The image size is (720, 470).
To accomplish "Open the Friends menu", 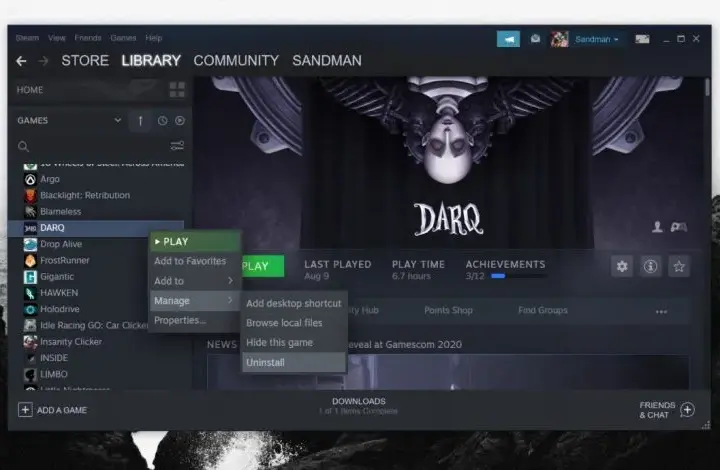I will [88, 38].
